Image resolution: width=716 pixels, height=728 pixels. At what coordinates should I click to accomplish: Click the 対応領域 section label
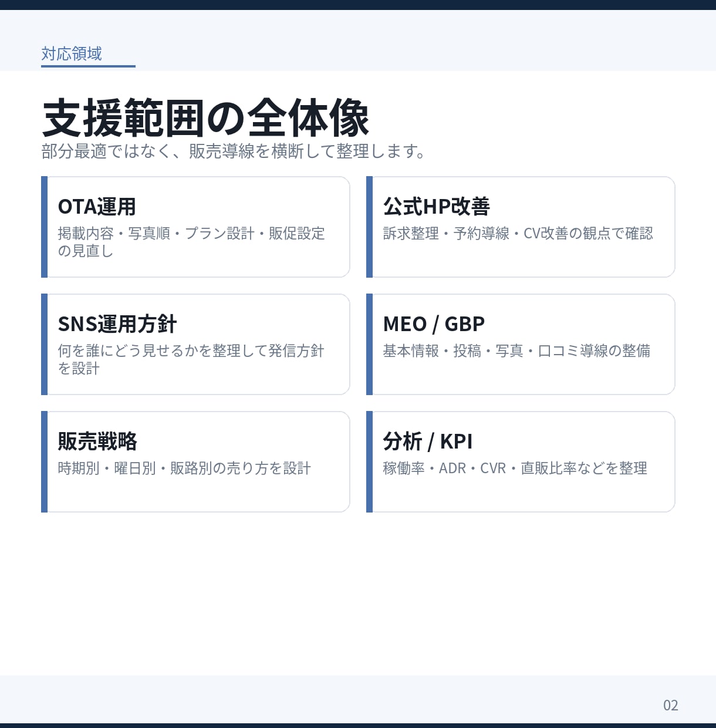pos(72,54)
